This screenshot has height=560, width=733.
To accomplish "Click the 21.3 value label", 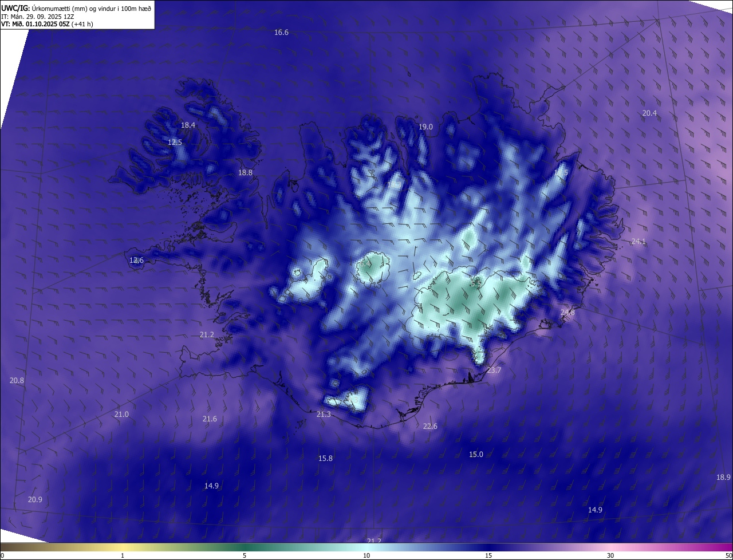I will [x=324, y=415].
